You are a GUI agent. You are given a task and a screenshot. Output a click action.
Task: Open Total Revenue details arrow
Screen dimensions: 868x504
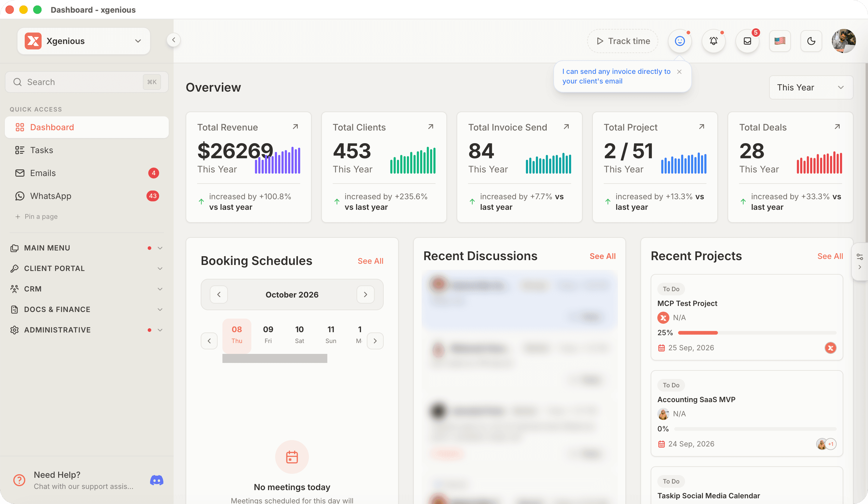pyautogui.click(x=295, y=127)
